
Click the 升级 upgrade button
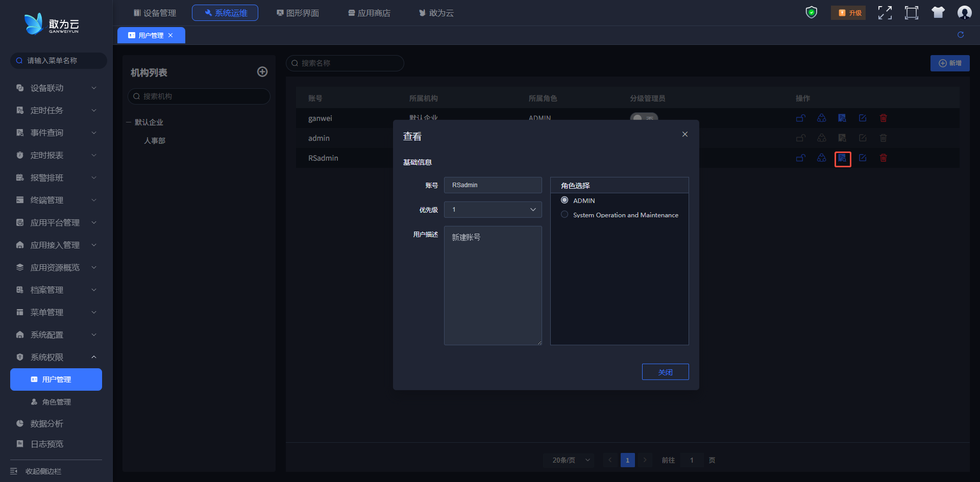[x=848, y=13]
